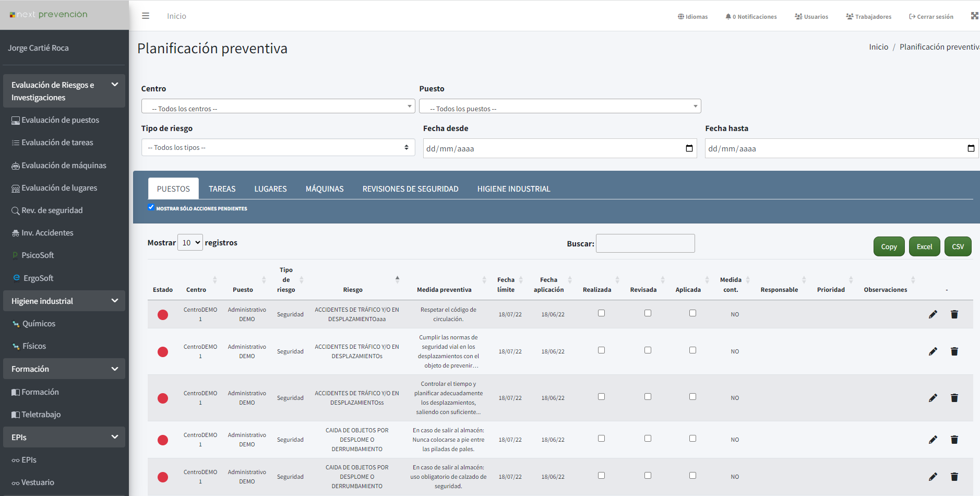Collapse the EPIs sidebar section header

[x=64, y=438]
